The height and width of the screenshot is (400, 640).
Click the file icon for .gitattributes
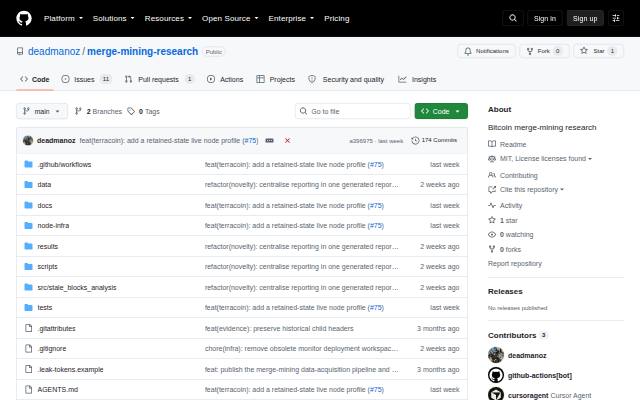28,328
